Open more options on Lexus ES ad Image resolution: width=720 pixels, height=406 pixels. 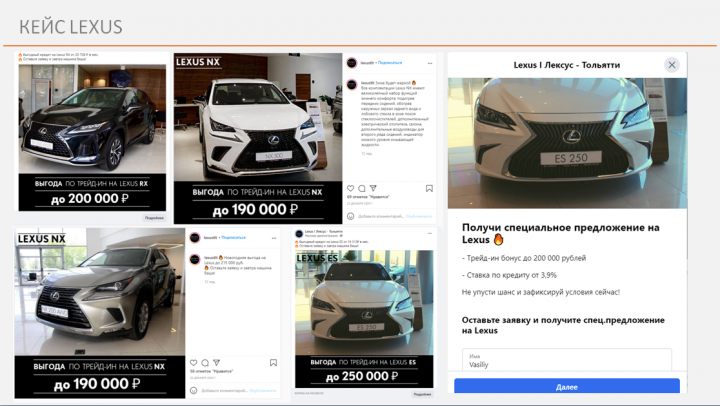430,233
